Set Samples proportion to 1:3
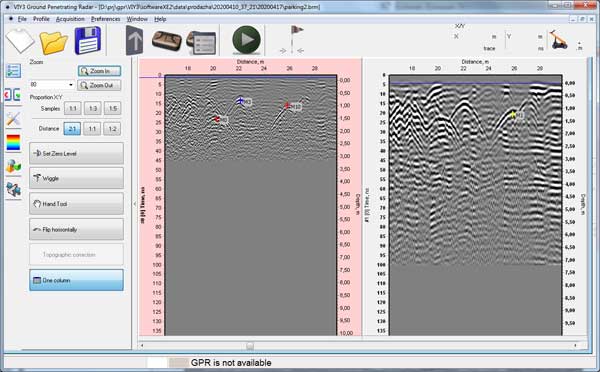Image resolution: width=600 pixels, height=372 pixels. pos(93,108)
